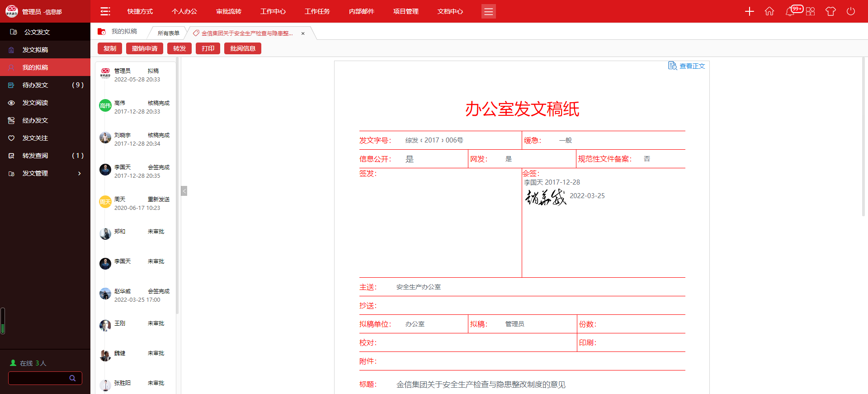Open the 审批流转 top menu
This screenshot has width=868, height=394.
click(x=229, y=11)
